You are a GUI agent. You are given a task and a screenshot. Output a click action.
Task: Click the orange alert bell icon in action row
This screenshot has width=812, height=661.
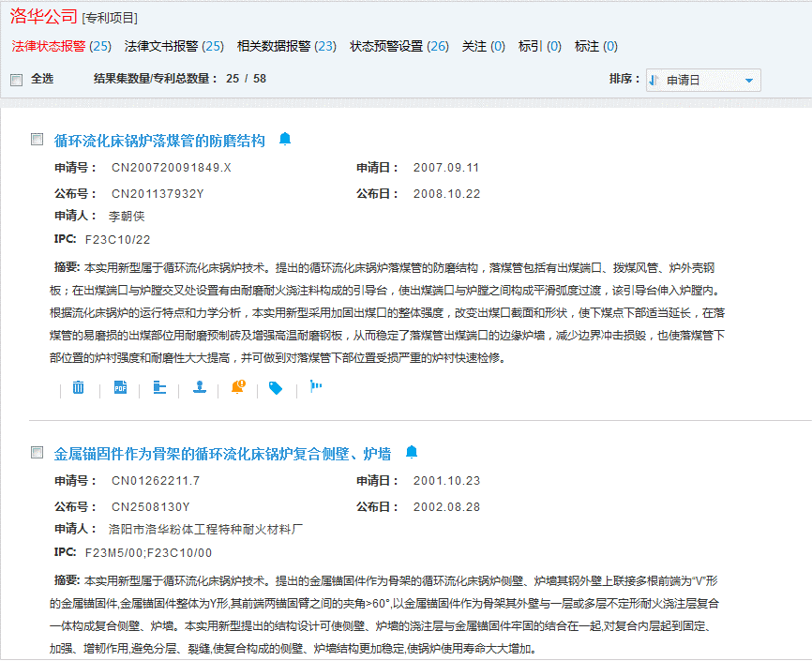point(238,387)
